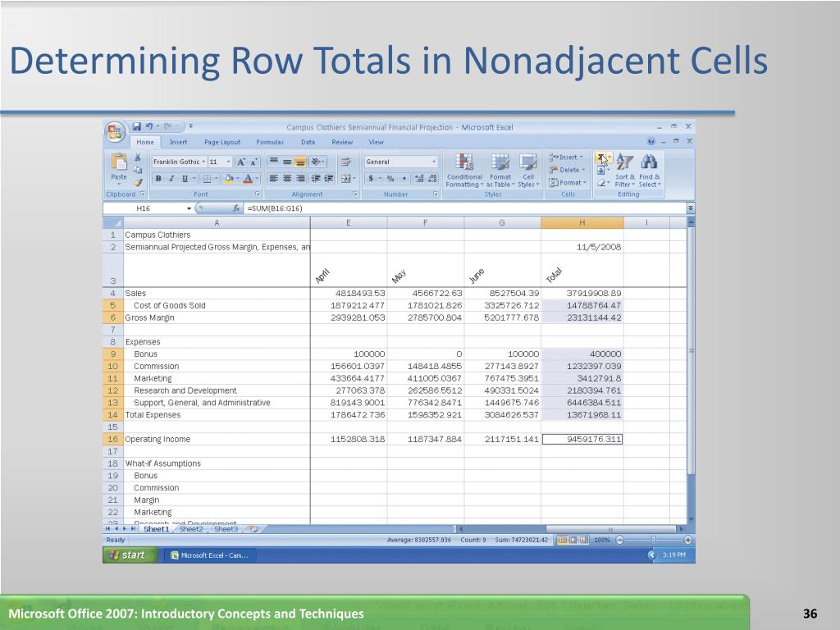Viewport: 840px width, 630px height.
Task: Select the Sheet3 worksheet tab
Action: pos(226,529)
